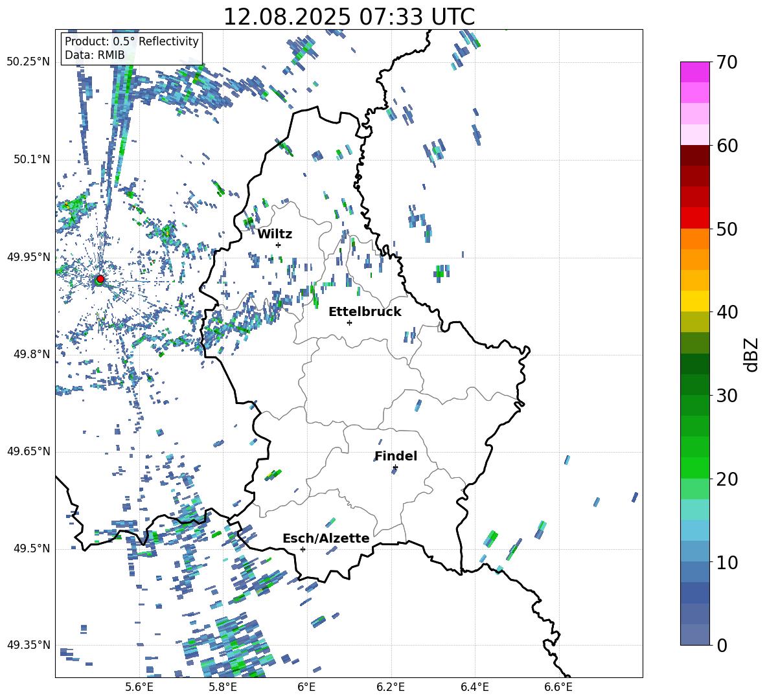This screenshot has width=767, height=700.
Task: Click the cross marker below Ettelbruck
Action: (349, 322)
